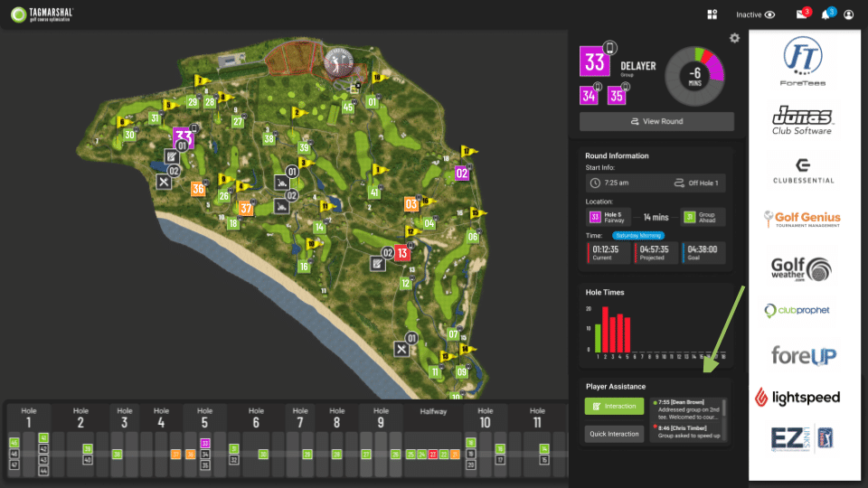Open the 8:46 Chris Timber log entry
Viewport: 868px width, 488px height.
(686, 432)
